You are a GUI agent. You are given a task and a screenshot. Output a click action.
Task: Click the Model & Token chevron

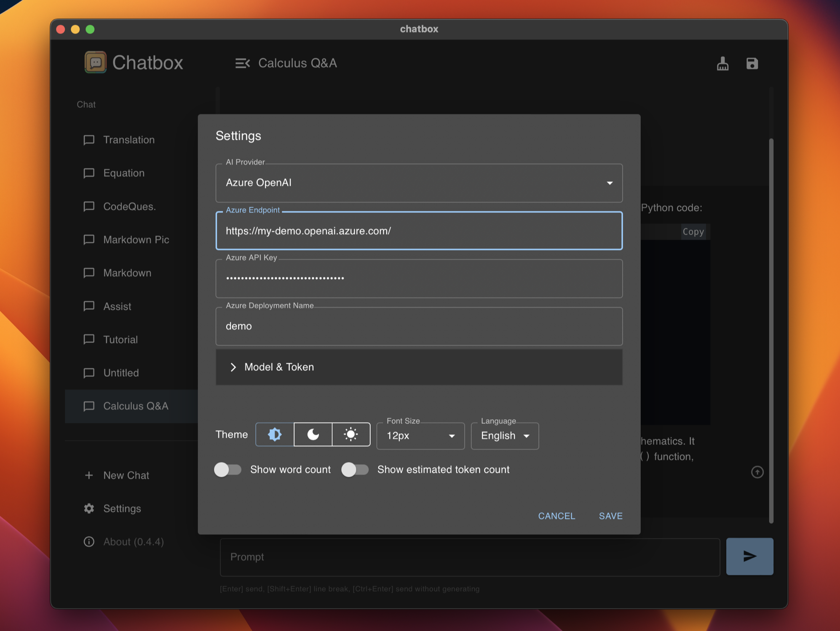point(233,367)
